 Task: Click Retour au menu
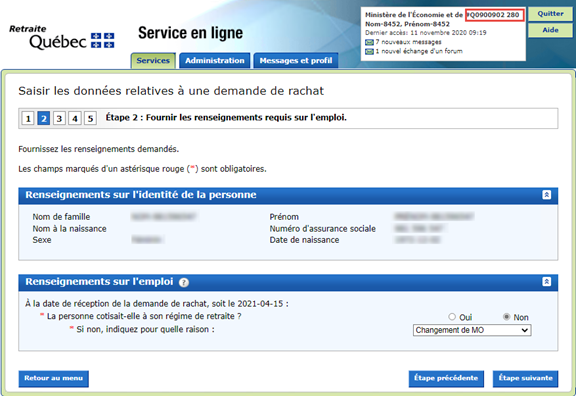pos(54,378)
